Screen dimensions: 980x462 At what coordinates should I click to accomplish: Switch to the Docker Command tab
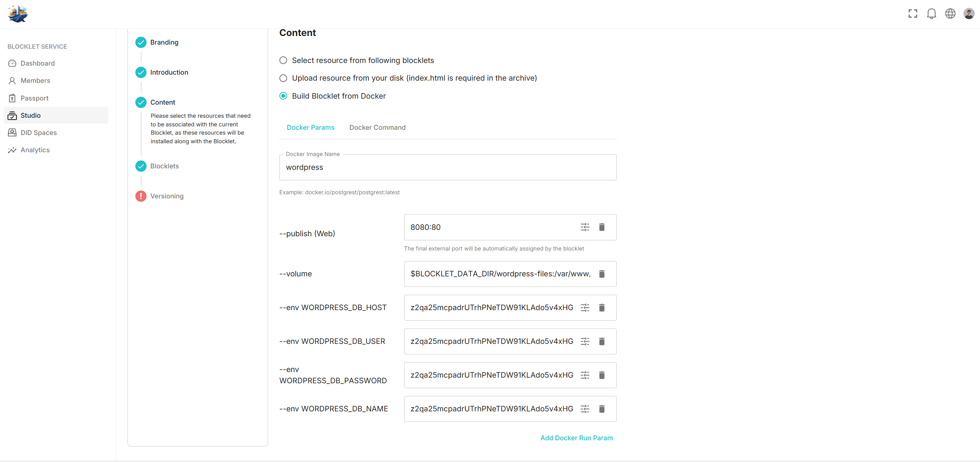377,127
